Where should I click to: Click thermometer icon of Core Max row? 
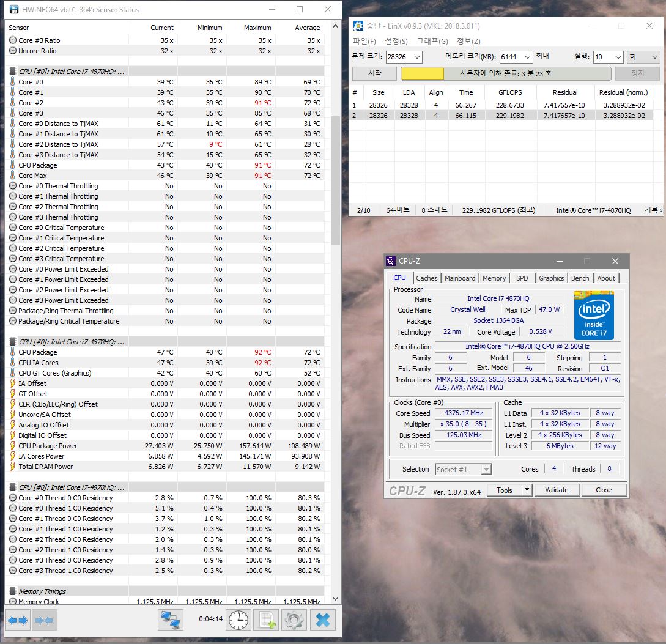pyautogui.click(x=13, y=176)
